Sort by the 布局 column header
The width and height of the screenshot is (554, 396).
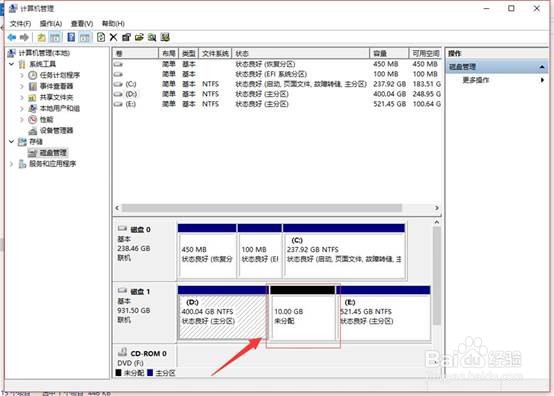coord(169,53)
